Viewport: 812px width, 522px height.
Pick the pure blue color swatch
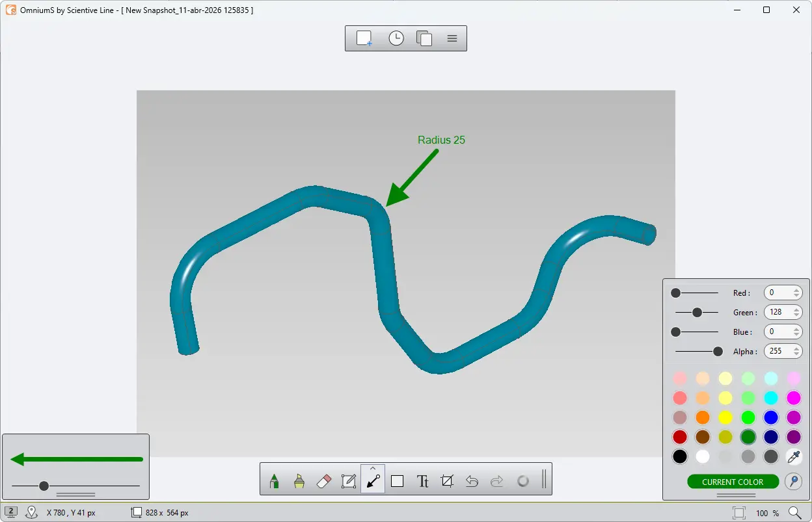tap(770, 417)
